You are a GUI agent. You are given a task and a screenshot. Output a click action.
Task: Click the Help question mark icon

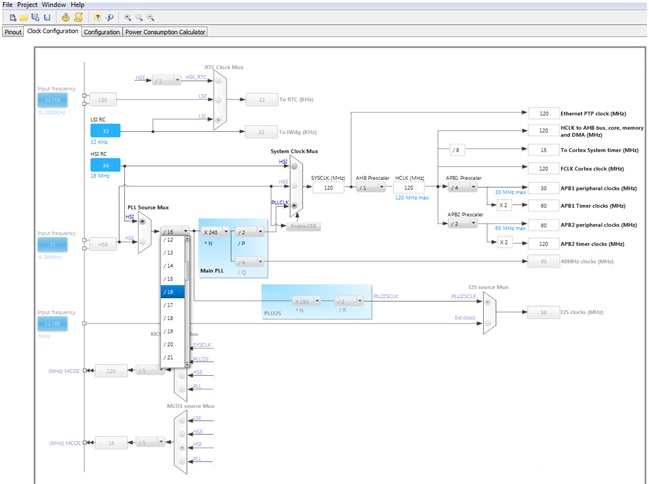(97, 17)
